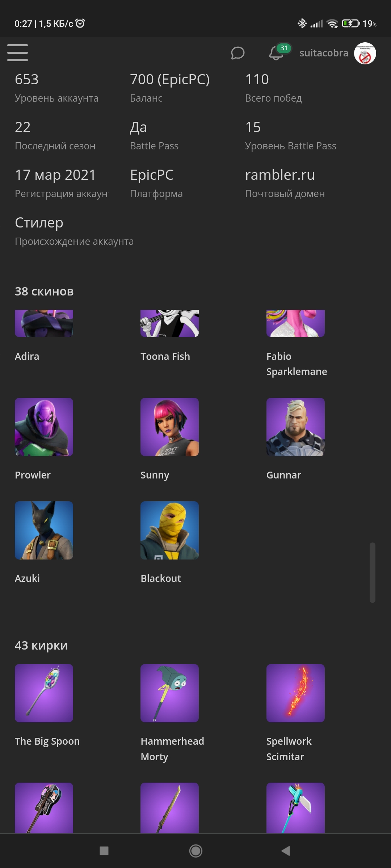Open the long sword pickaxe thumbnail

[169, 808]
